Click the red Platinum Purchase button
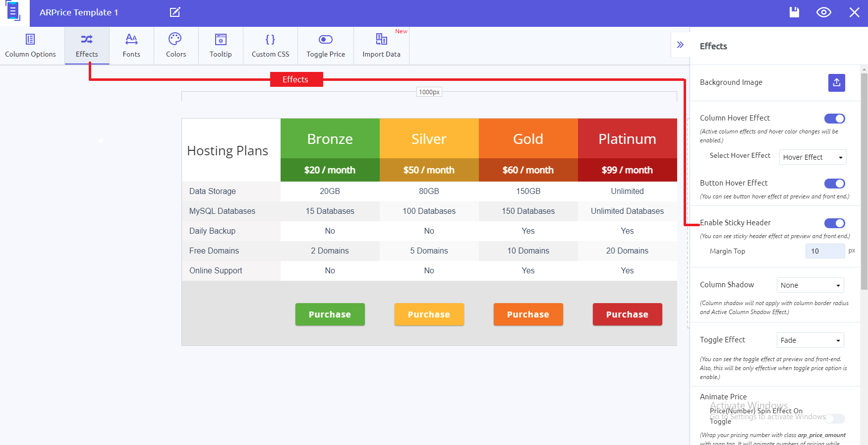This screenshot has width=868, height=445. tap(628, 315)
